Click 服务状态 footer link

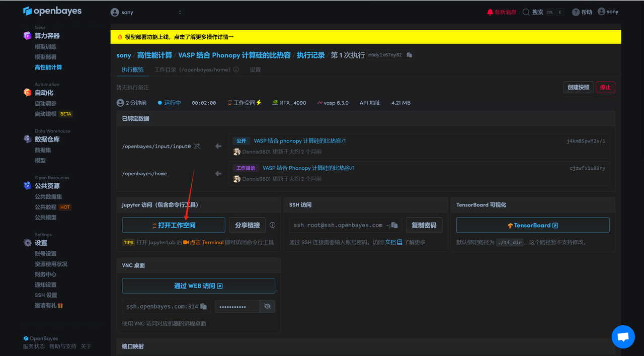click(34, 346)
